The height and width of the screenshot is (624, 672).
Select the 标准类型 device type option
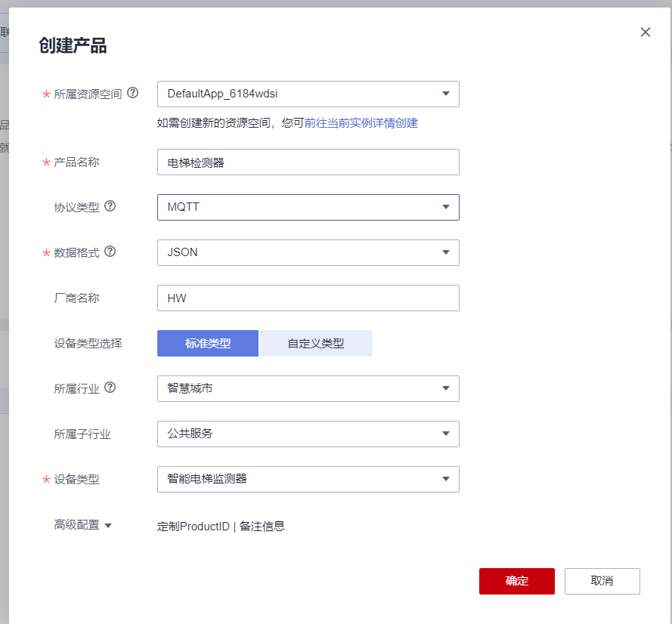[208, 343]
